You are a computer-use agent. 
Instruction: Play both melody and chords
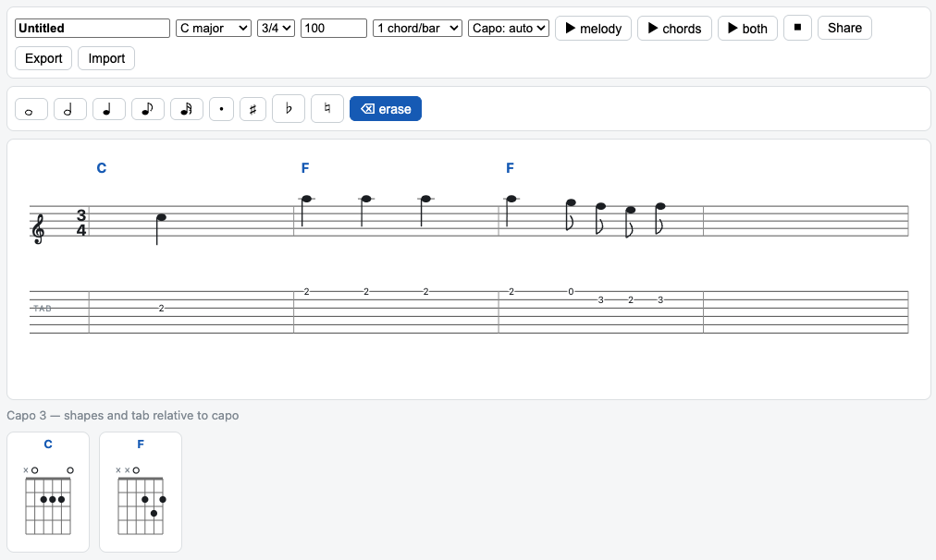click(x=747, y=28)
